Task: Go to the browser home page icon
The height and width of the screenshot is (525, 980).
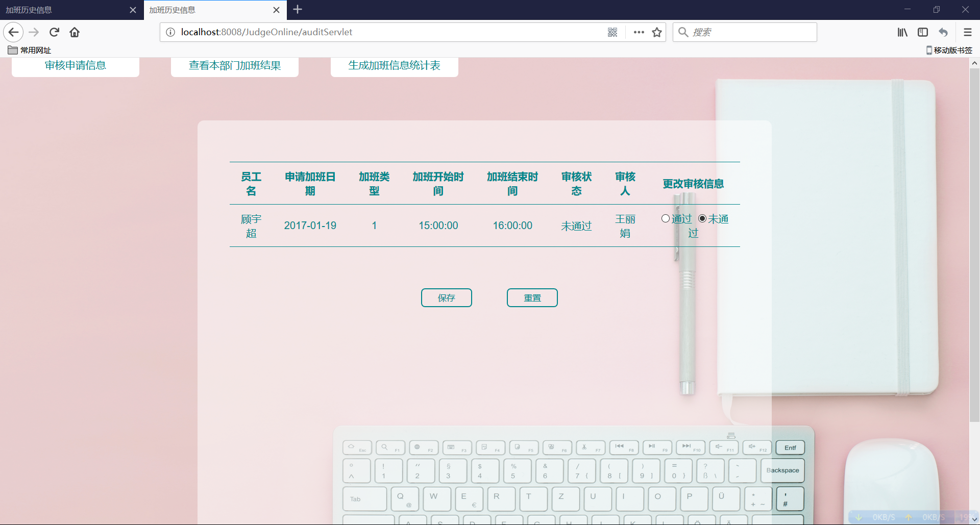Action: click(x=75, y=32)
